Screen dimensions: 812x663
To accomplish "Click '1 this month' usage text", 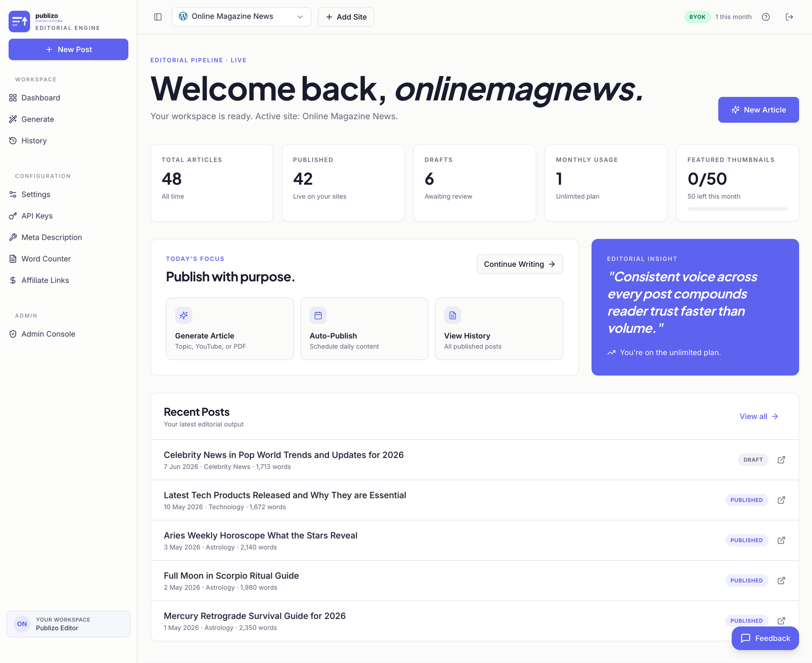I will 733,17.
